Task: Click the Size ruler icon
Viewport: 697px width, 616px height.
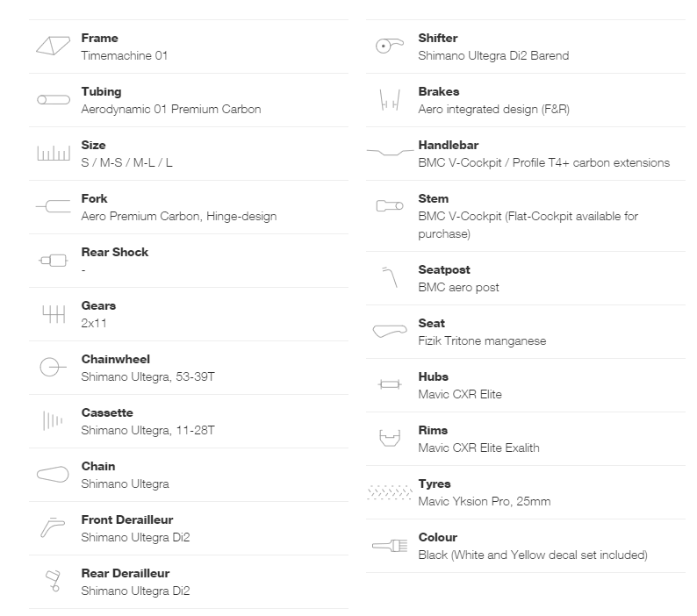Action: tap(54, 153)
